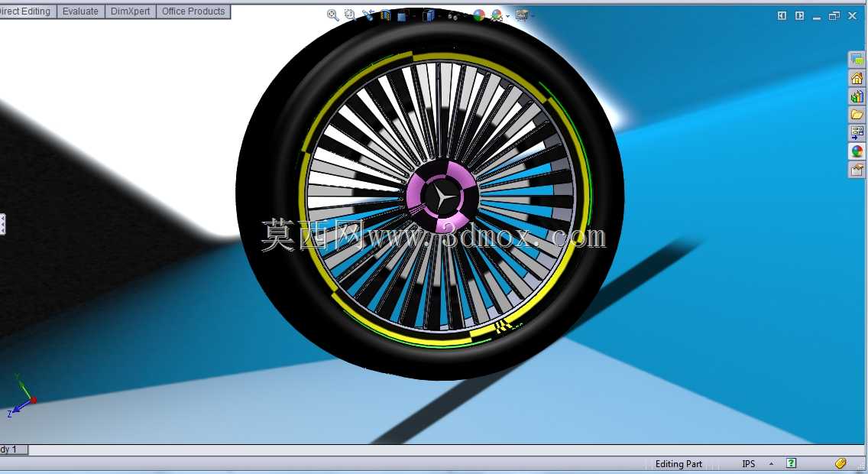
Task: Click the Hide/Show Items glasses icon
Action: 453,16
